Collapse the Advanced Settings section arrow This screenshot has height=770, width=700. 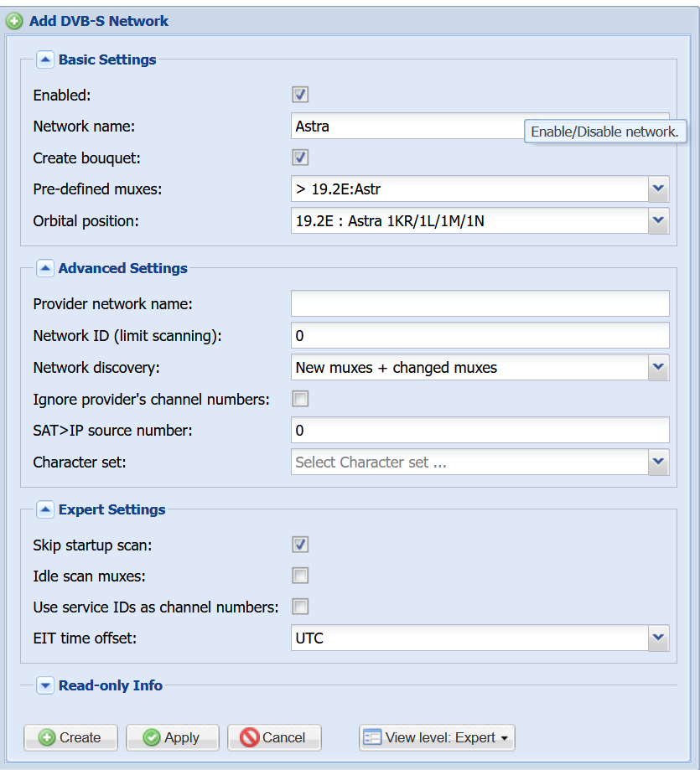pyautogui.click(x=45, y=269)
